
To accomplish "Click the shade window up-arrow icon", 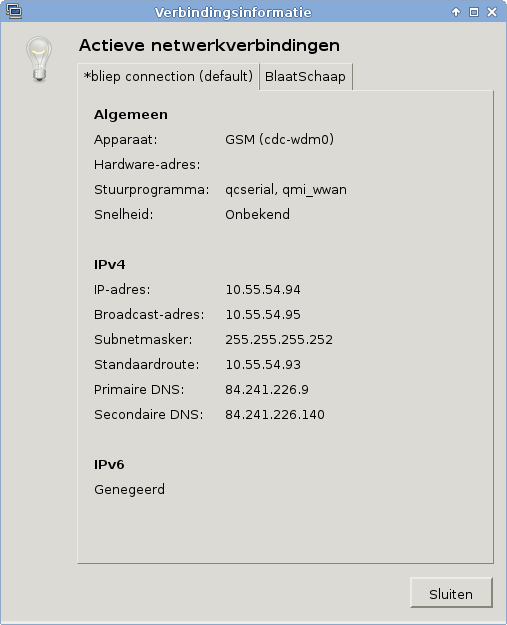I will 456,12.
